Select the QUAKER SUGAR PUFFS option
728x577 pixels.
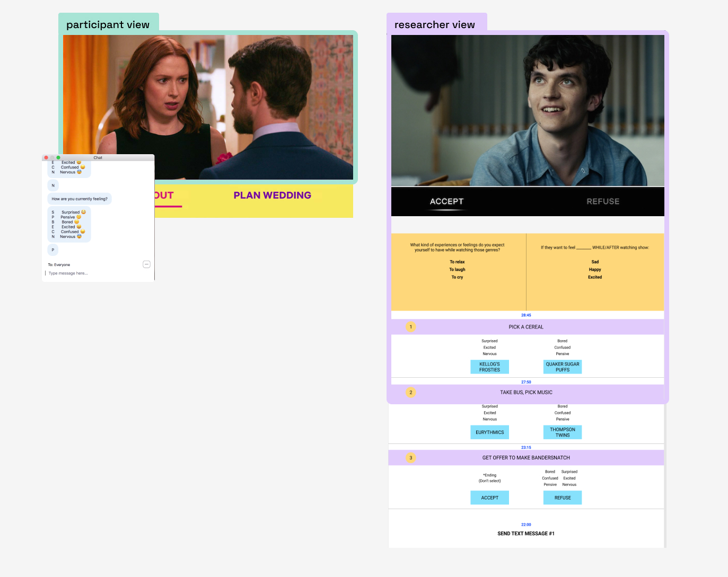click(563, 367)
